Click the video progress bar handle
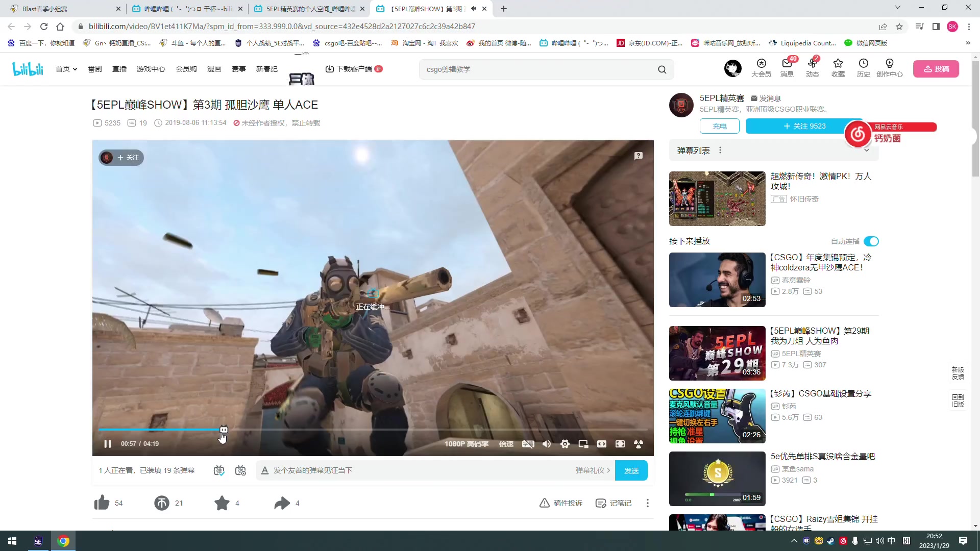 tap(224, 430)
